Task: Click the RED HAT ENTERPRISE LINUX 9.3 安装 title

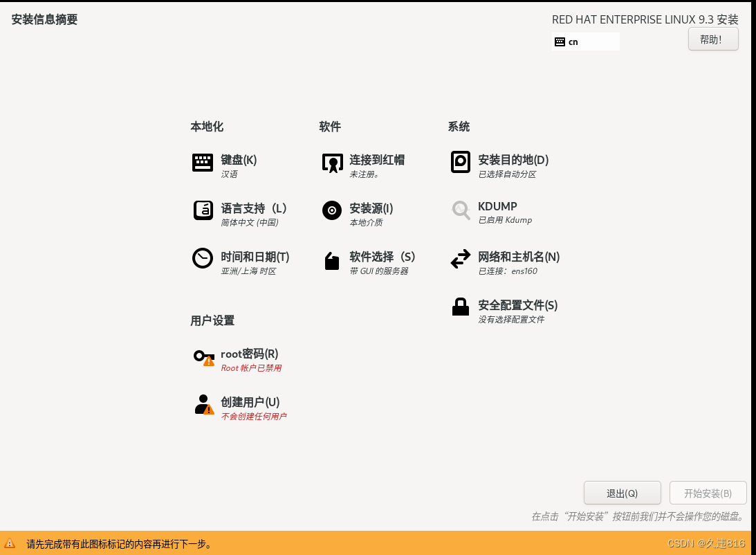Action: tap(645, 20)
